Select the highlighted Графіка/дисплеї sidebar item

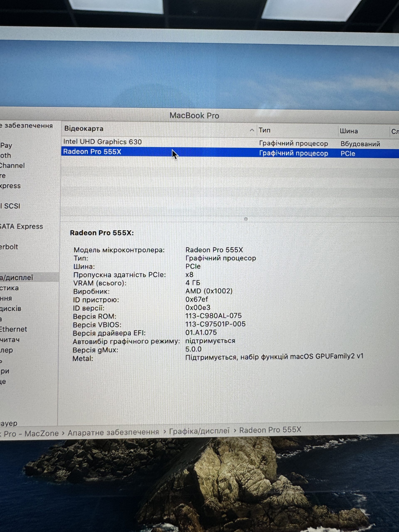[x=29, y=277]
